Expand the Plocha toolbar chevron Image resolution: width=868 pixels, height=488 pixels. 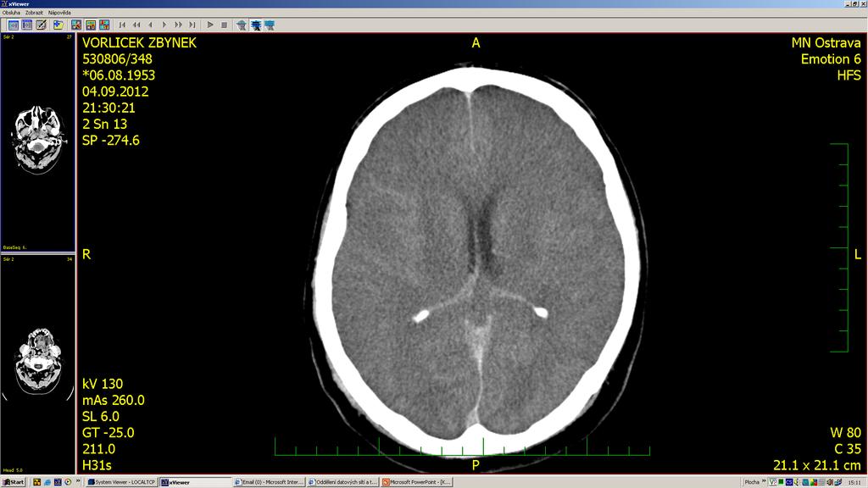click(765, 481)
